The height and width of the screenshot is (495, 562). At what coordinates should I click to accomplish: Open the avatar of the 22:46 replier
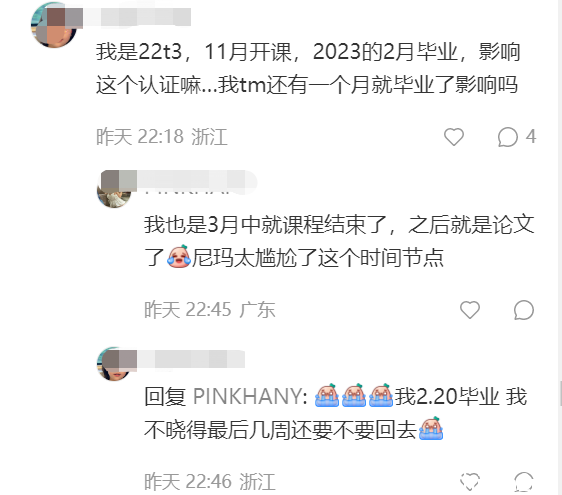pos(114,364)
